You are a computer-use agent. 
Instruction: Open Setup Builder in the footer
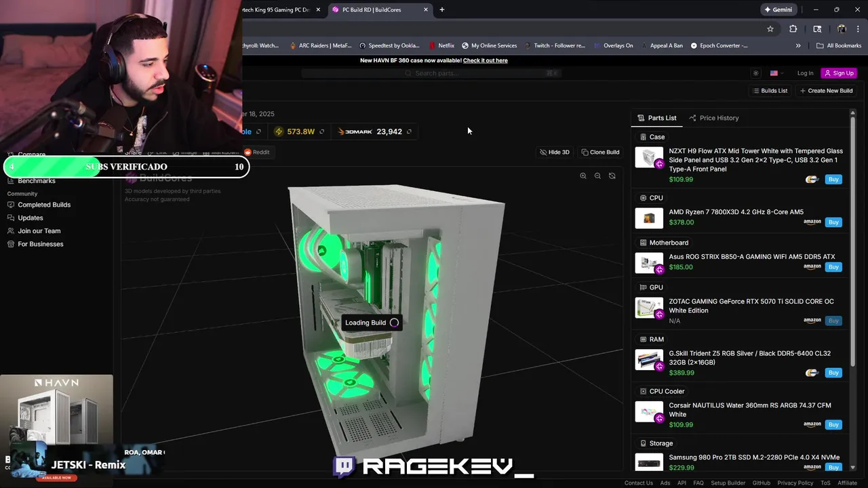(728, 483)
